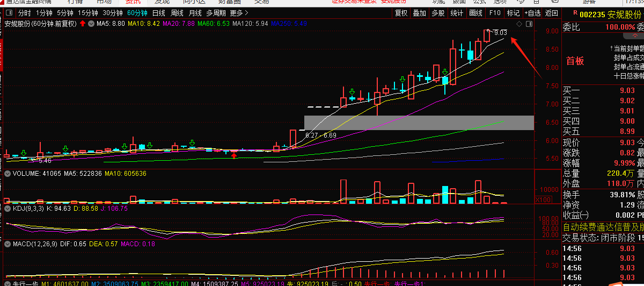The height and width of the screenshot is (286, 644).
Task: Toggle the side panel icon at chart top right
Action: tap(529, 25)
